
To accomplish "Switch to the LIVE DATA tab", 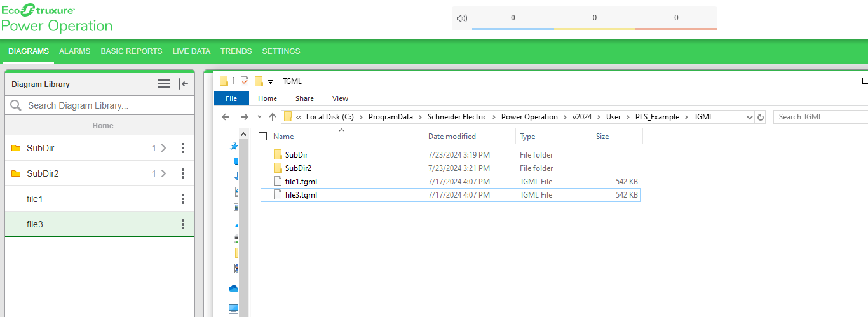I will coord(191,51).
